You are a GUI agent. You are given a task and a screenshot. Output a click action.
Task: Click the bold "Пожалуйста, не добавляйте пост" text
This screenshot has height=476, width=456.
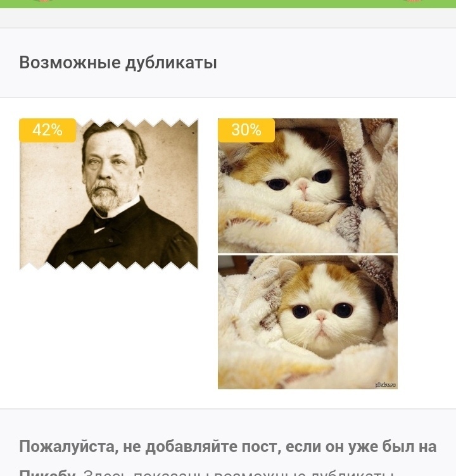point(149,446)
